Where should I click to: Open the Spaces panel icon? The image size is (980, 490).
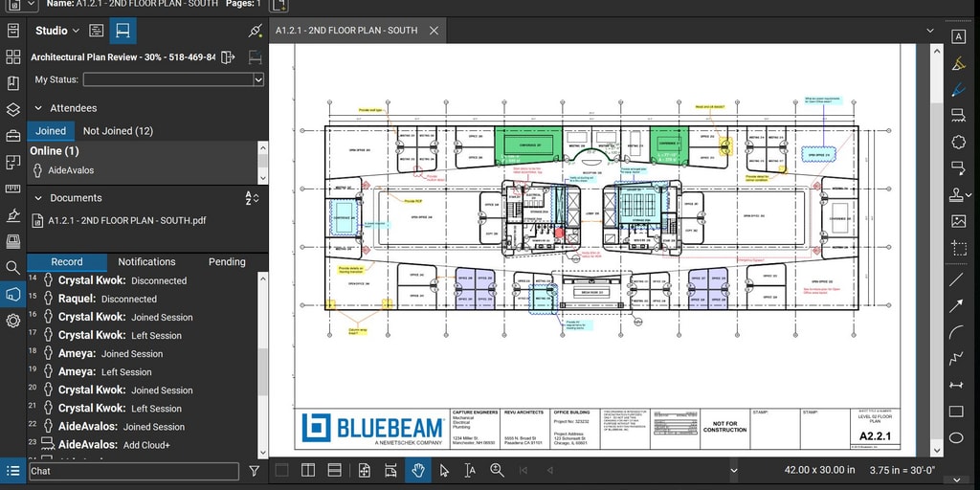click(x=13, y=162)
